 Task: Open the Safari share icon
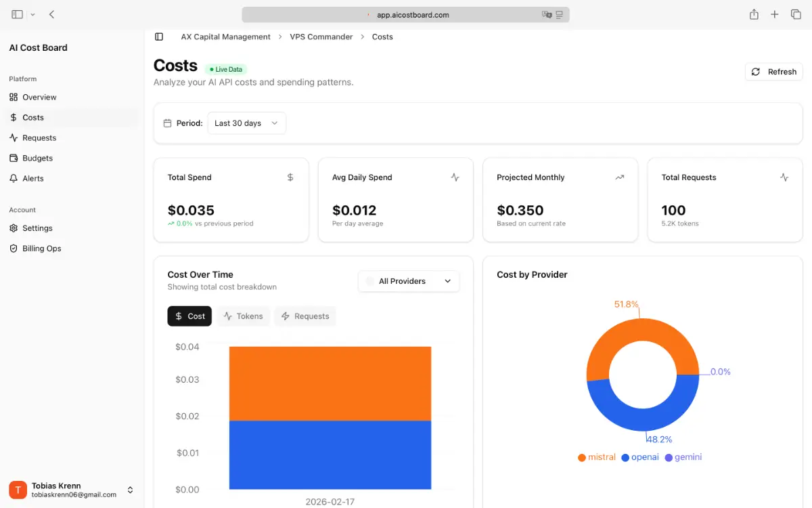tap(754, 14)
